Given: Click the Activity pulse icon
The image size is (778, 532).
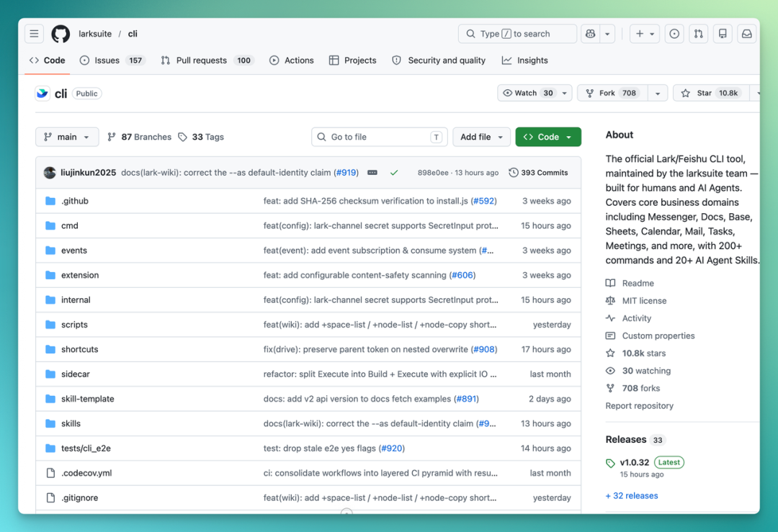Looking at the screenshot, I should [x=610, y=318].
